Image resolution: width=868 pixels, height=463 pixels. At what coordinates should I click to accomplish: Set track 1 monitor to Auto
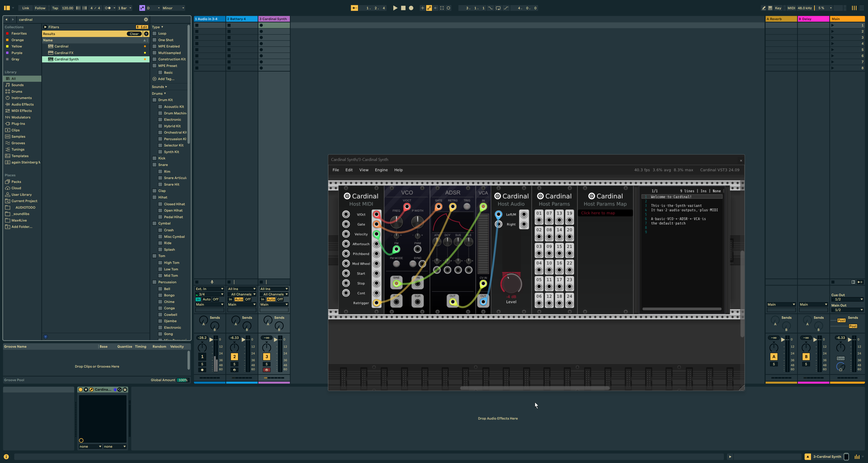point(207,299)
